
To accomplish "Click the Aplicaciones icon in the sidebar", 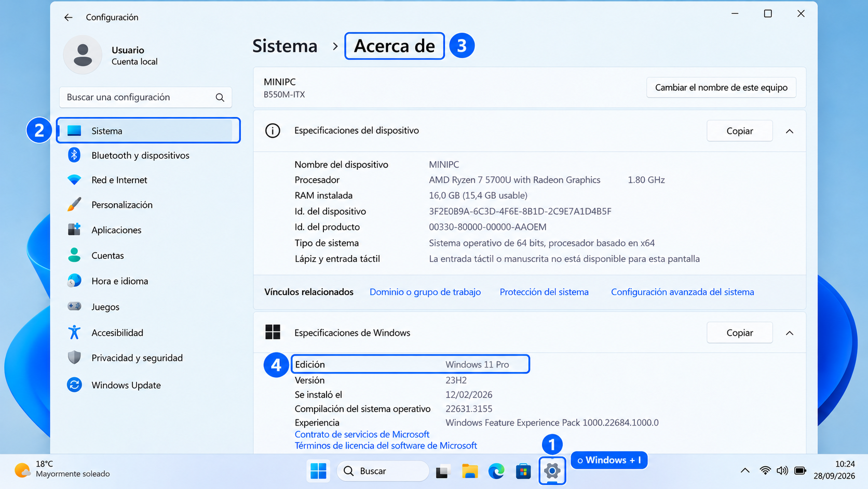I will [x=74, y=229].
